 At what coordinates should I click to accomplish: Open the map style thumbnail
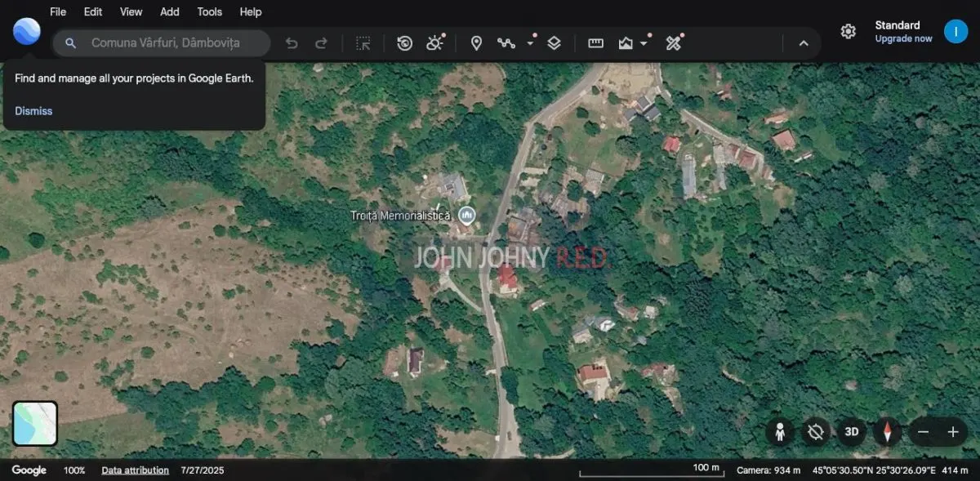35,423
